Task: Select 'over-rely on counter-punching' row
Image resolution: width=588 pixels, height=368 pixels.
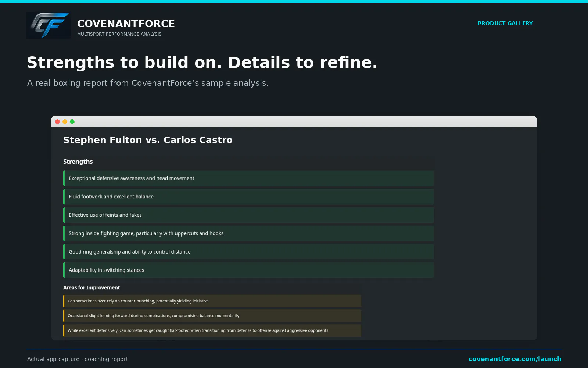Action: pos(212,301)
